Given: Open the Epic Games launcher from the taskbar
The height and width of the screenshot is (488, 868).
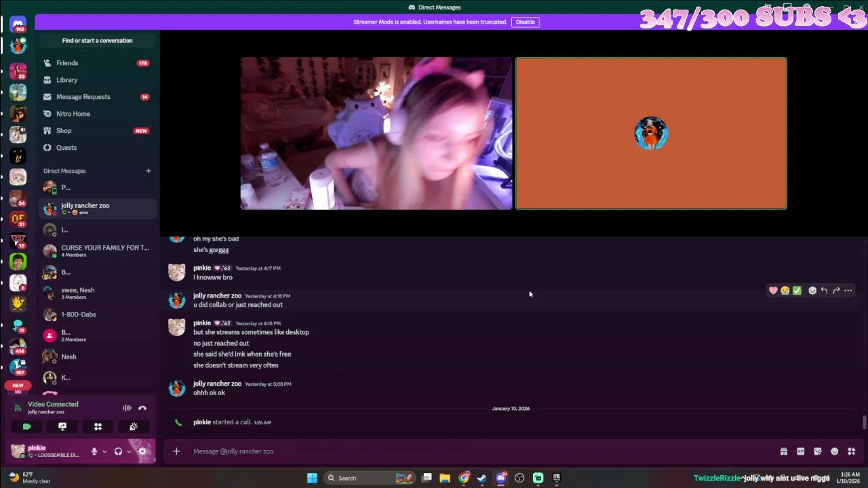Looking at the screenshot, I should click(557, 478).
